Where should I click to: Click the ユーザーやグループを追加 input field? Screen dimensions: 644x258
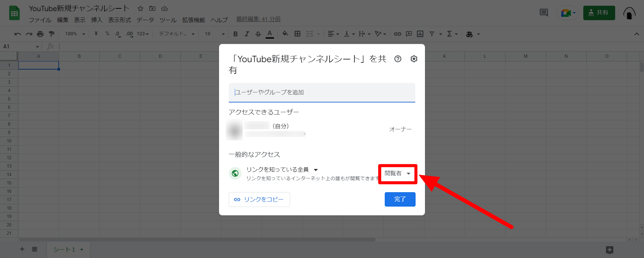[x=322, y=92]
